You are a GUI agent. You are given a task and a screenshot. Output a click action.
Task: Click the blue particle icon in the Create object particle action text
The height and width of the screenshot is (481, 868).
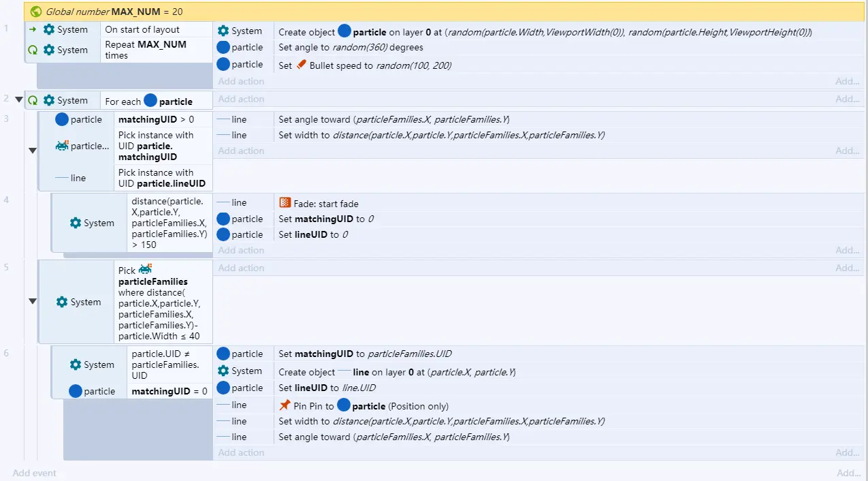point(344,31)
